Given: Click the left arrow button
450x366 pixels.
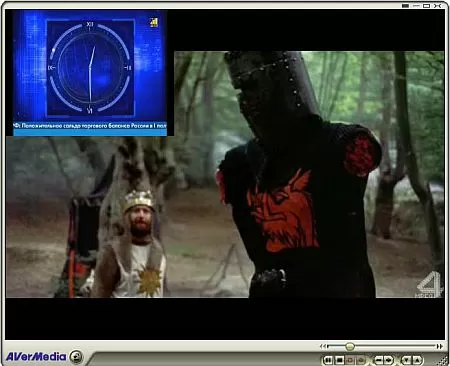Looking at the screenshot, I should coord(378,360).
